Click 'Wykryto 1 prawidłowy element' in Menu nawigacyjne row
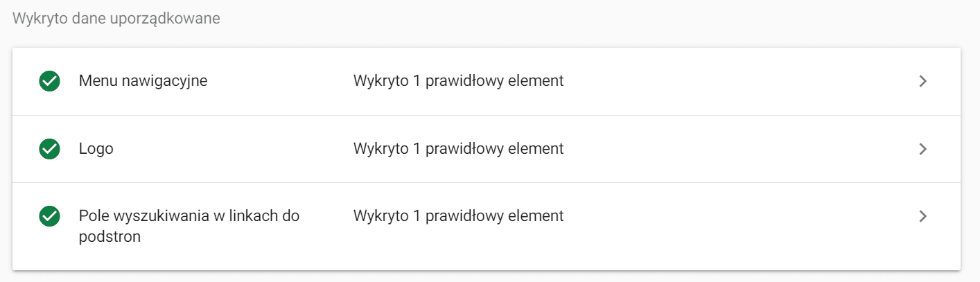The width and height of the screenshot is (980, 282). [458, 81]
